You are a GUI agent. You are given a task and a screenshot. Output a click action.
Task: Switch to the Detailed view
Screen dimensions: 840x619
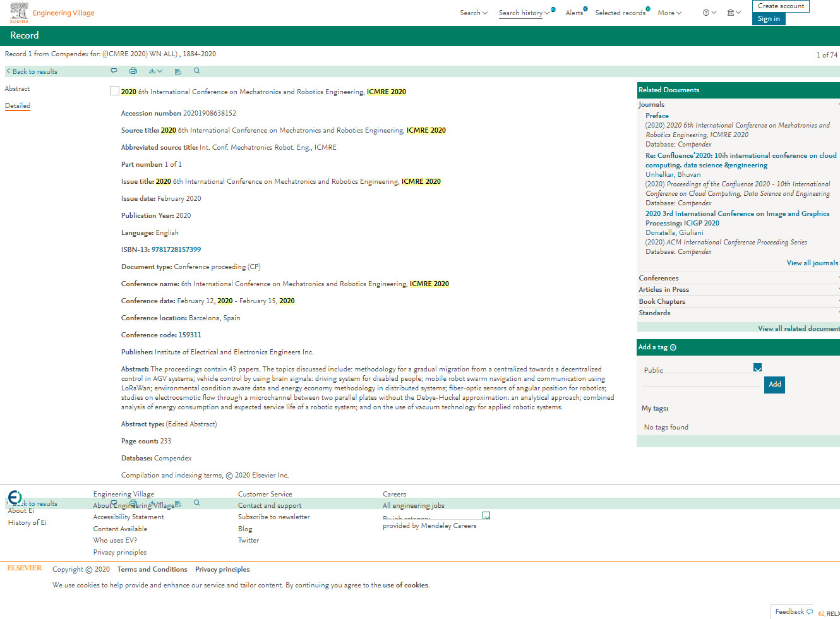point(18,105)
